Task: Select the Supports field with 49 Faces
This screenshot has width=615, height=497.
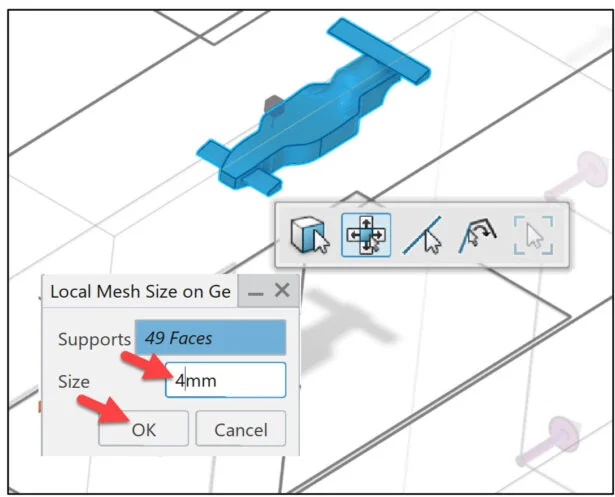Action: point(211,338)
